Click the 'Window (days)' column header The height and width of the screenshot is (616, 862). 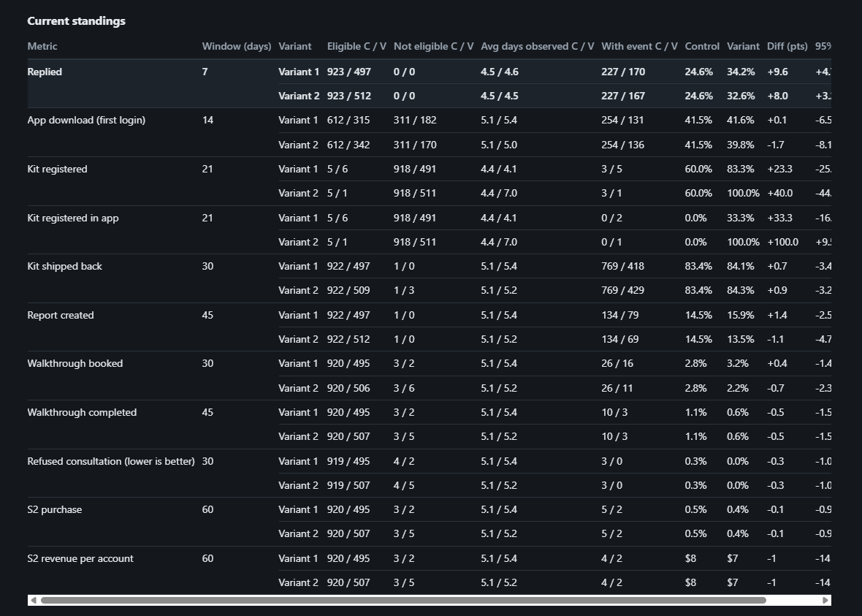[237, 46]
